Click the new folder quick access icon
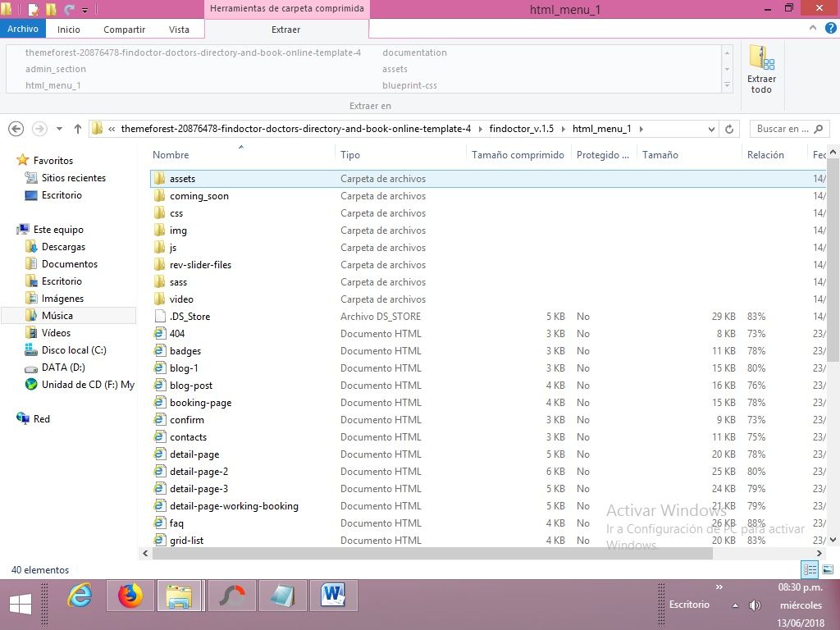 tap(52, 9)
